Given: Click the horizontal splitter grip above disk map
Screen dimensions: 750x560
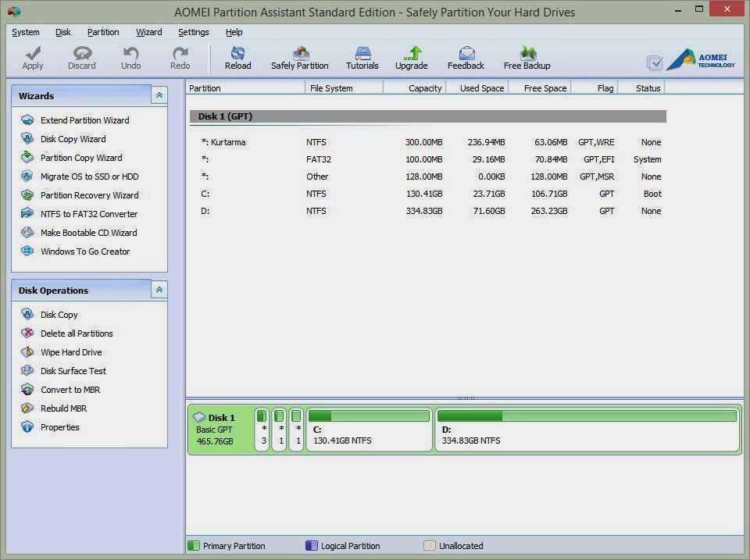Looking at the screenshot, I should click(466, 398).
